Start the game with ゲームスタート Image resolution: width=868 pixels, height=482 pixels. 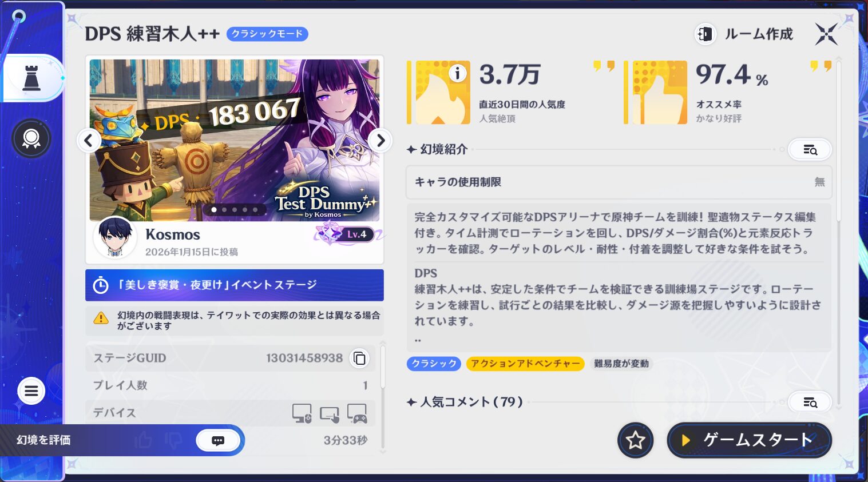pos(749,440)
